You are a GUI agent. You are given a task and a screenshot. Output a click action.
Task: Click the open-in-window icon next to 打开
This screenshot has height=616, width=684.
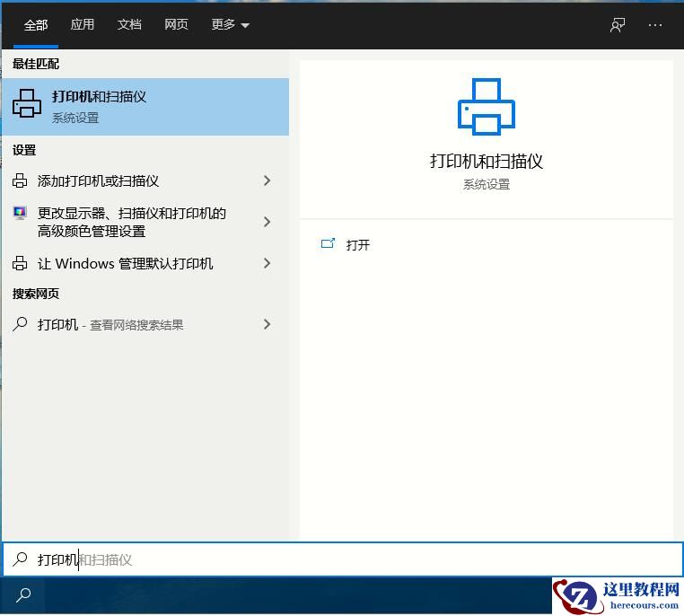pos(328,243)
